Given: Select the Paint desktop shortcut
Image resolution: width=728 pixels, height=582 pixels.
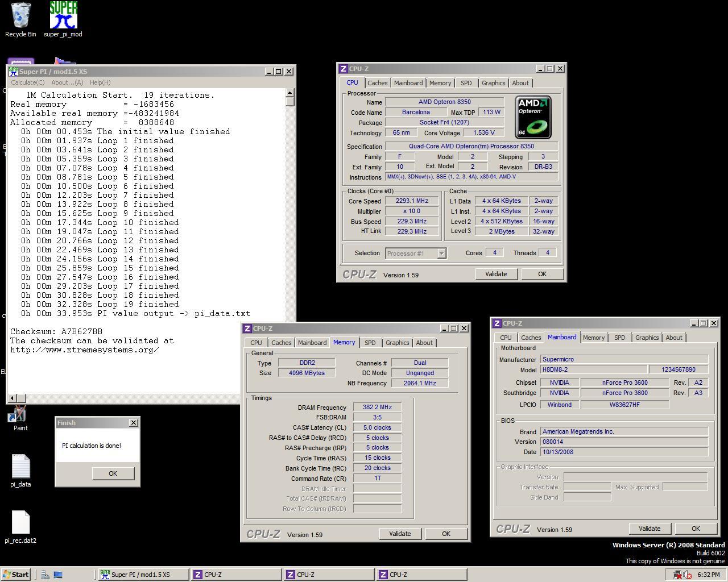Looking at the screenshot, I should click(20, 419).
